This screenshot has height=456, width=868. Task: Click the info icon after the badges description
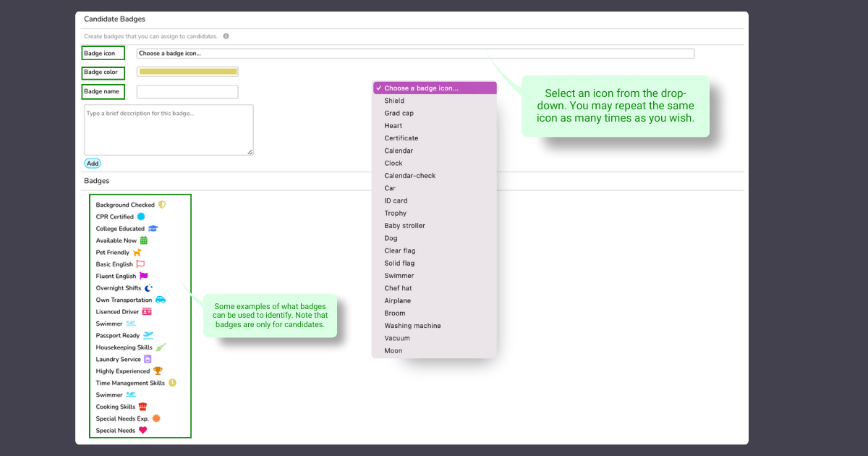coord(226,36)
